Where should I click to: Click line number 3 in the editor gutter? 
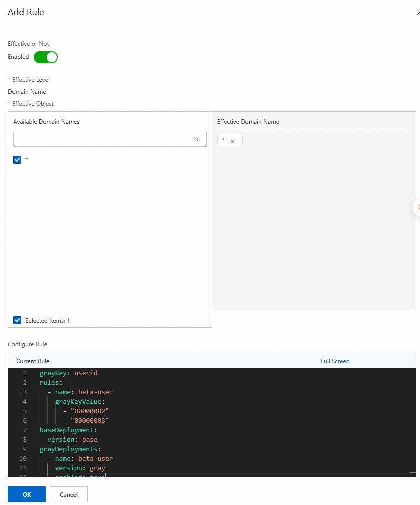pos(25,392)
